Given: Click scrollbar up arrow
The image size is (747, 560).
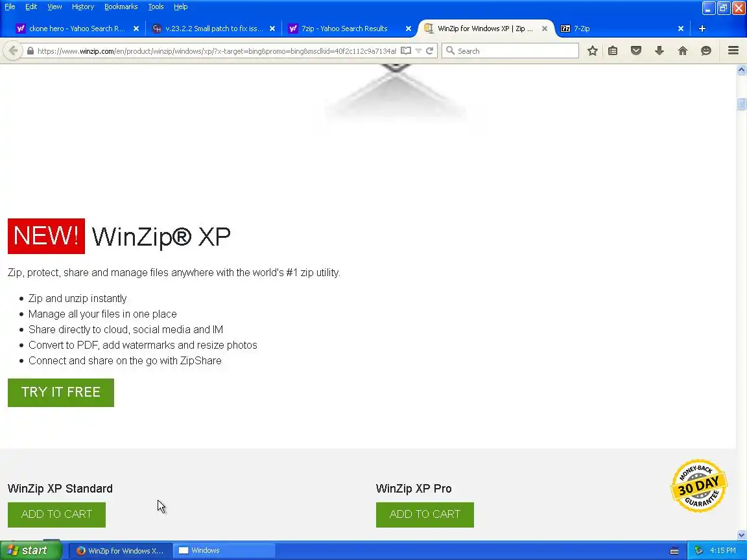Looking at the screenshot, I should point(741,70).
